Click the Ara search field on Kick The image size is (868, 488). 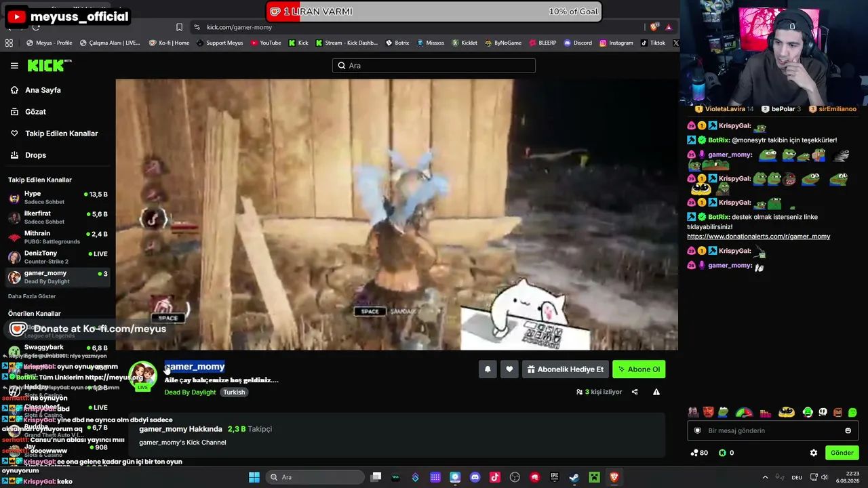tap(434, 66)
